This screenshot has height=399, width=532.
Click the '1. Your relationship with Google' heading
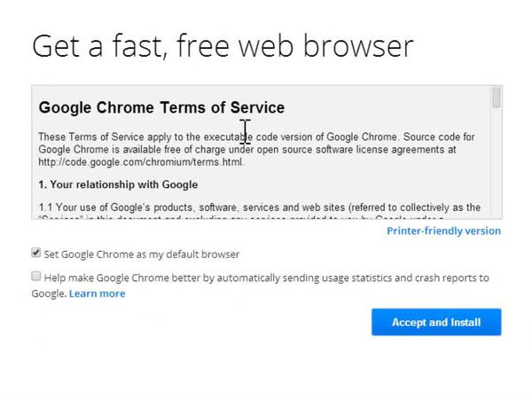(118, 184)
